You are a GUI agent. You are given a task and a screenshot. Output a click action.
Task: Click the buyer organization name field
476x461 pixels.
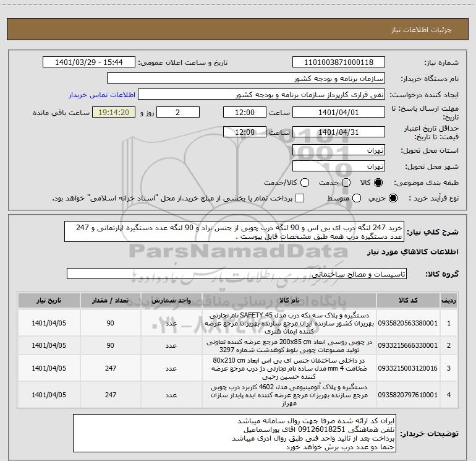tap(246, 79)
